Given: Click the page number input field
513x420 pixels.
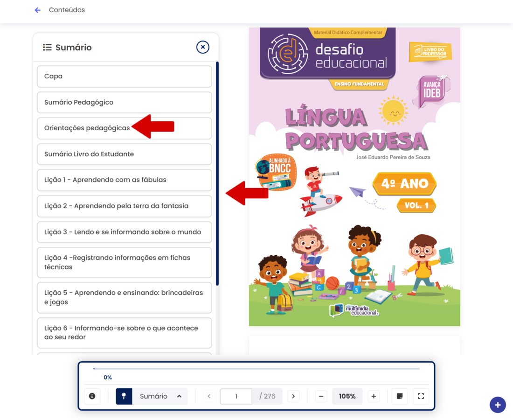Looking at the screenshot, I should [x=236, y=396].
